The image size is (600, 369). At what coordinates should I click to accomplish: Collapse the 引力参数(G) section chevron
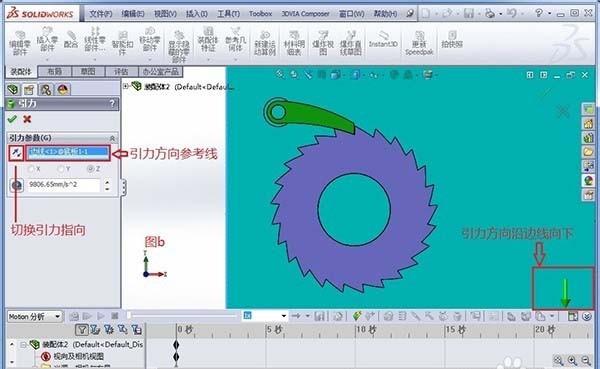pyautogui.click(x=112, y=138)
